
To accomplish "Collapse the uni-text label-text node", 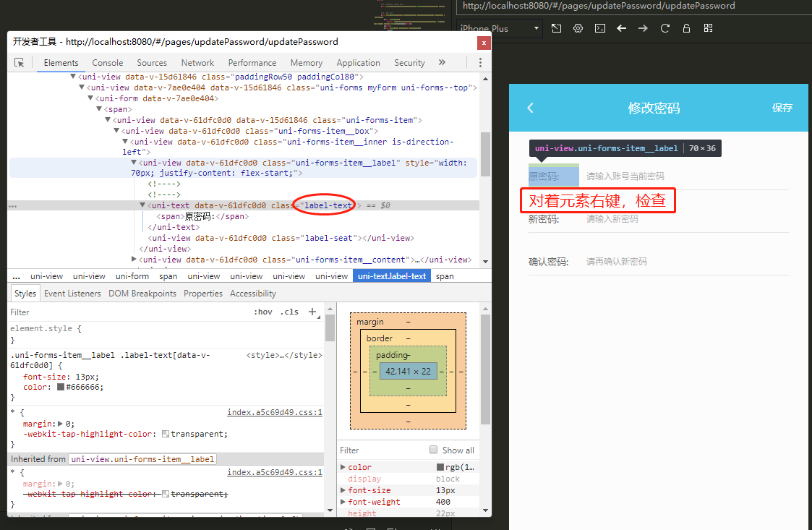I will click(x=142, y=205).
